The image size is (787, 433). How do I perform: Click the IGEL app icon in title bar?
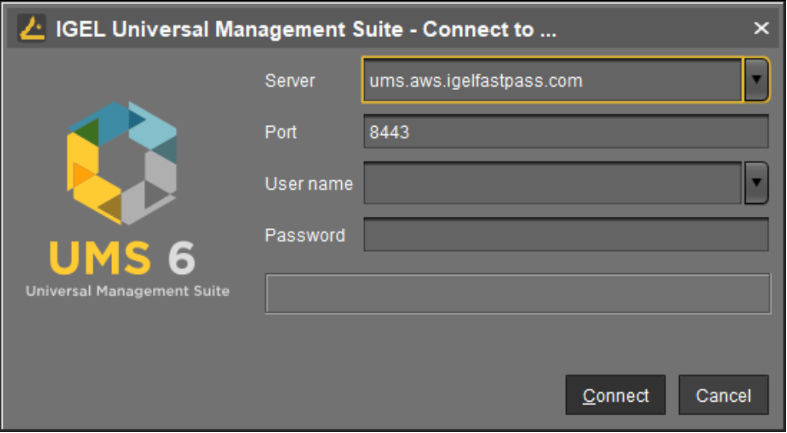(32, 28)
